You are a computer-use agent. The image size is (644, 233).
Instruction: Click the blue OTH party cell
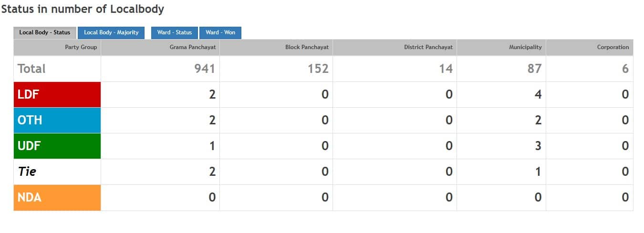click(x=57, y=120)
